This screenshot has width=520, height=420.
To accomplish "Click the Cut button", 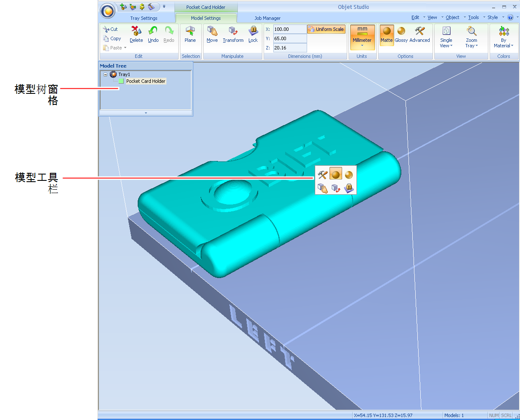I will (110, 29).
